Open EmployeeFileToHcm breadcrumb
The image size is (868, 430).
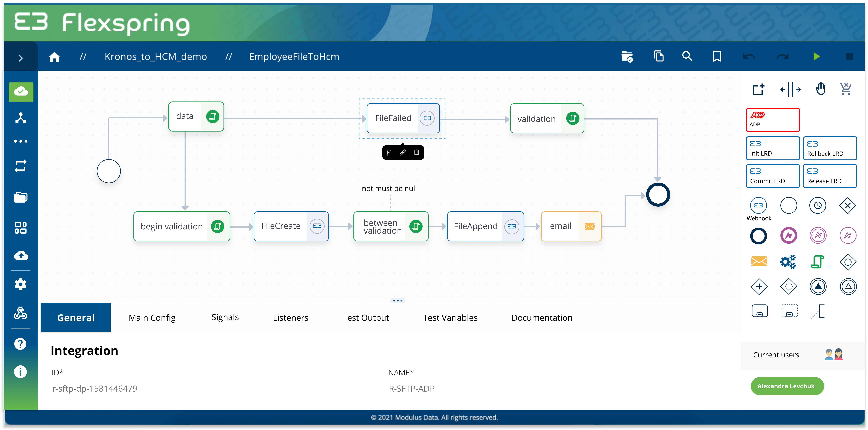tap(294, 57)
